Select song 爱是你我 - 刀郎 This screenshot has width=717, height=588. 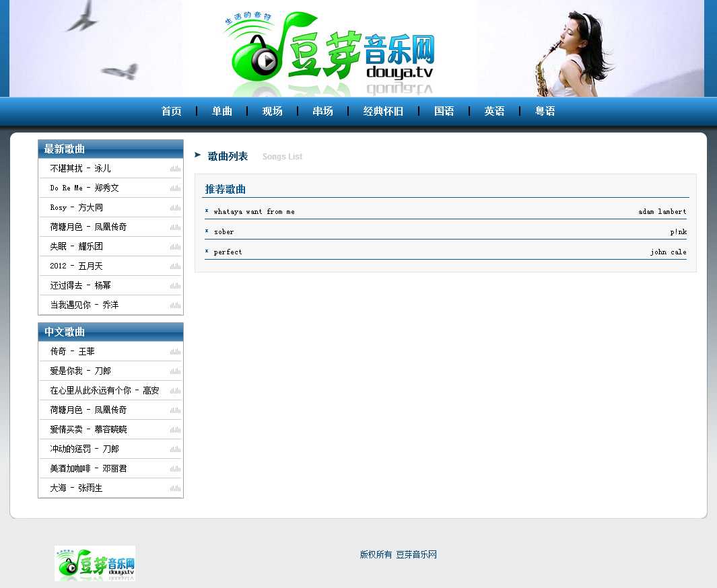pos(80,371)
